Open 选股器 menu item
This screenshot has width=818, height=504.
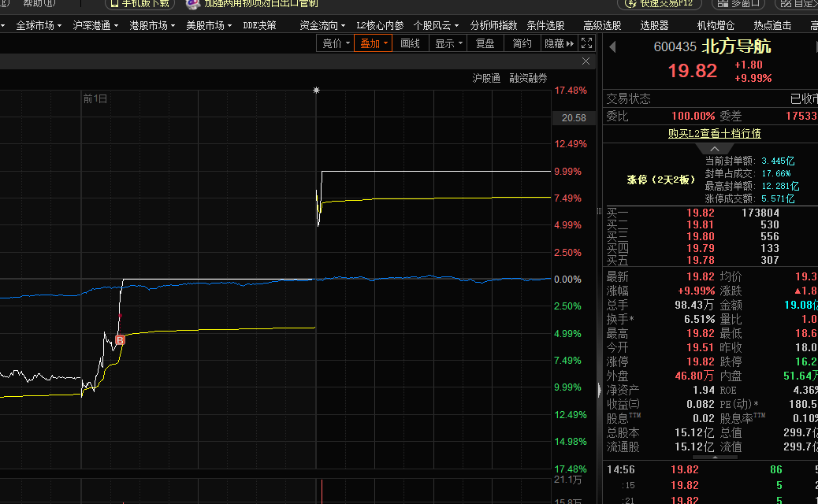(654, 25)
